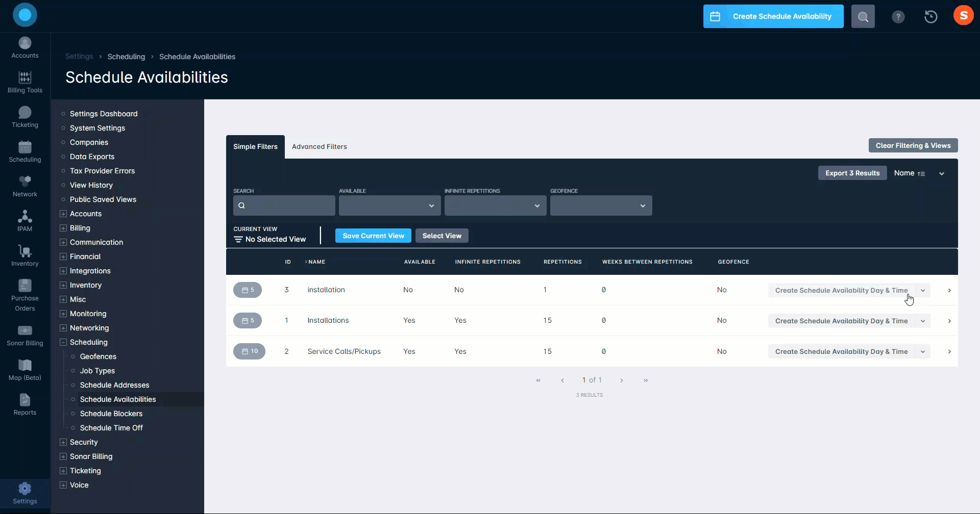This screenshot has height=514, width=980.
Task: Expand the Accounts settings tree node
Action: 63,214
